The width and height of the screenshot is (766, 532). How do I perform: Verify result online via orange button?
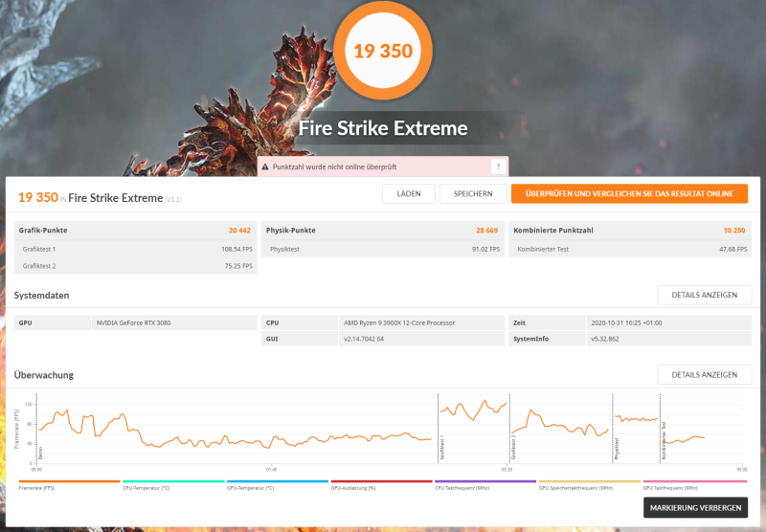[629, 194]
